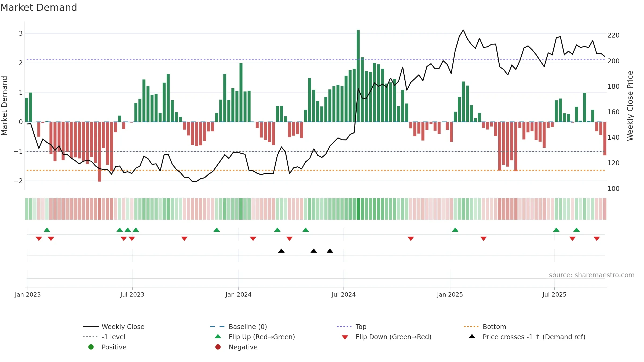
Task: Click the Bottom legend dotted orange marker
Action: 471,327
